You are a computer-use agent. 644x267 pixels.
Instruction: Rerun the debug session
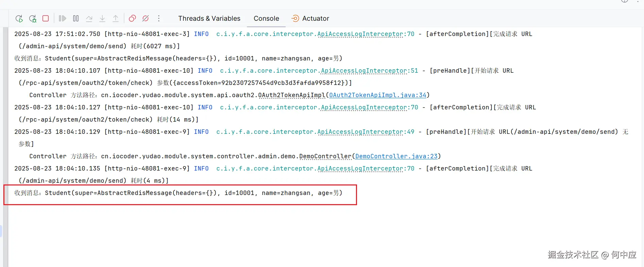[19, 18]
